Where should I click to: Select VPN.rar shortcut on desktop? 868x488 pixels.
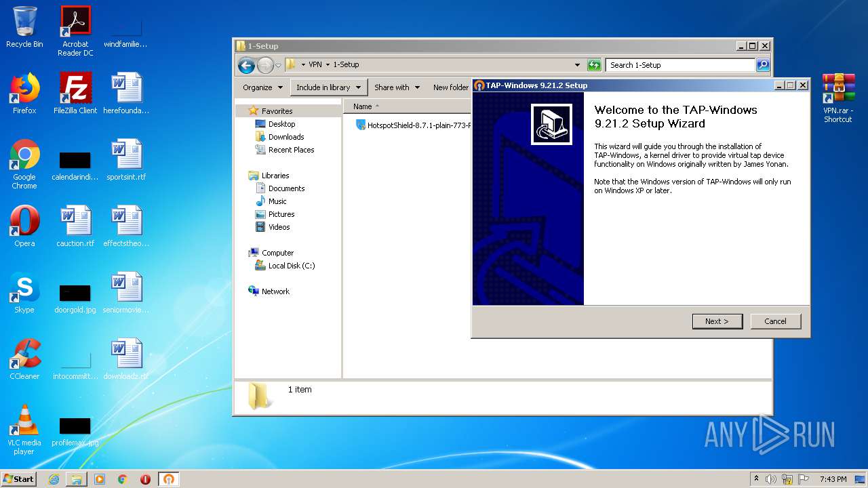point(838,98)
